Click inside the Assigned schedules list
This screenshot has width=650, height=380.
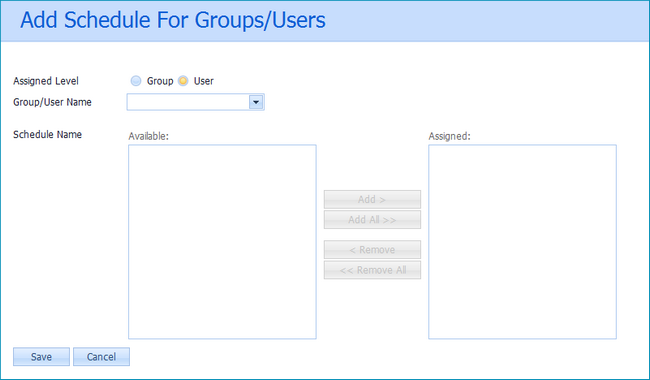coord(522,242)
